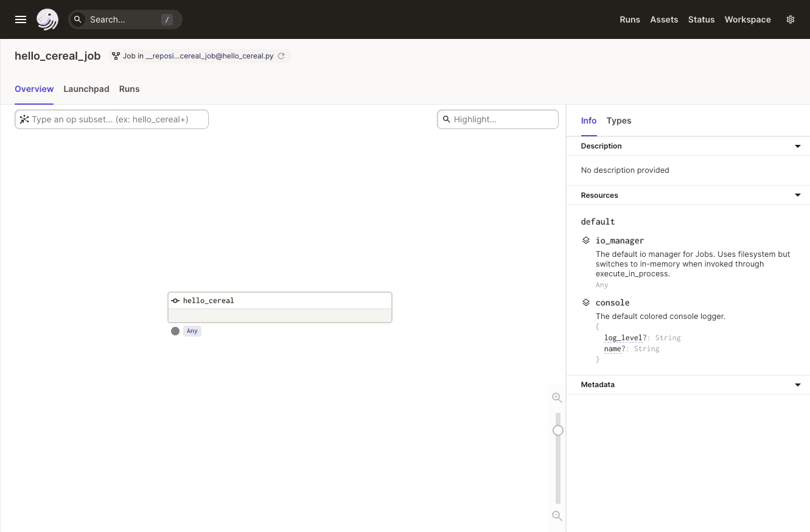Collapse the Description section
Screen dimensions: 810x532
click(x=798, y=146)
